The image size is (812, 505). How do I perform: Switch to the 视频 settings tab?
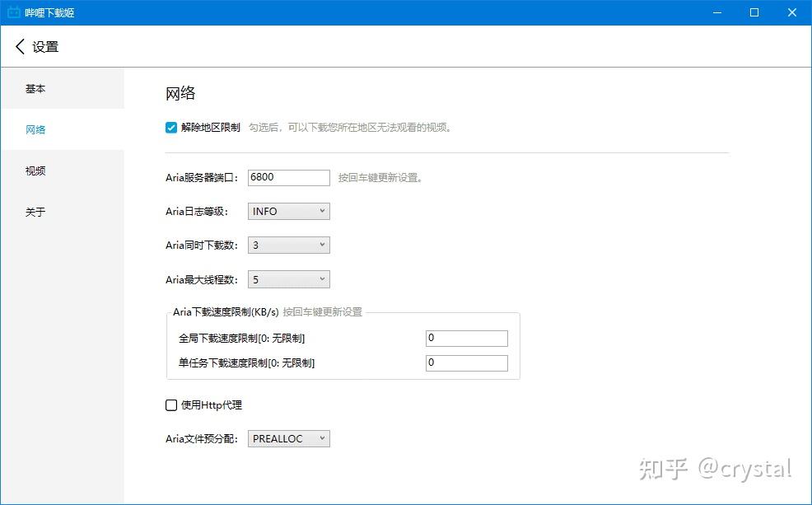point(62,171)
